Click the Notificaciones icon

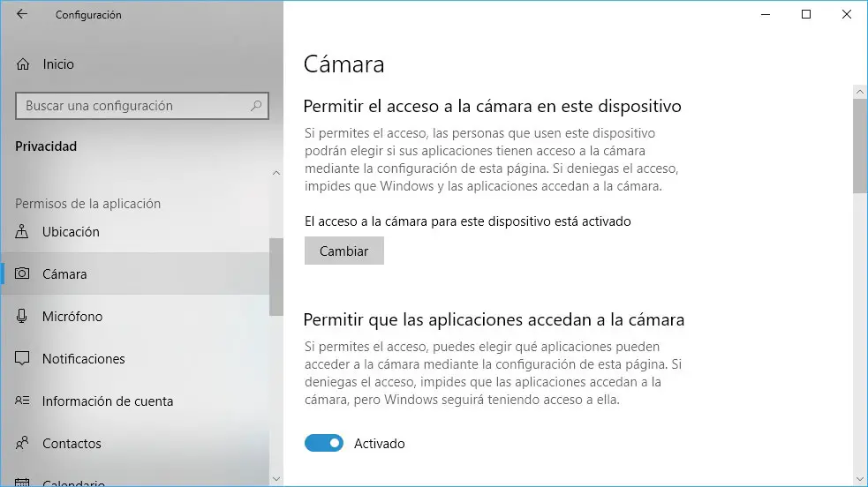click(23, 359)
